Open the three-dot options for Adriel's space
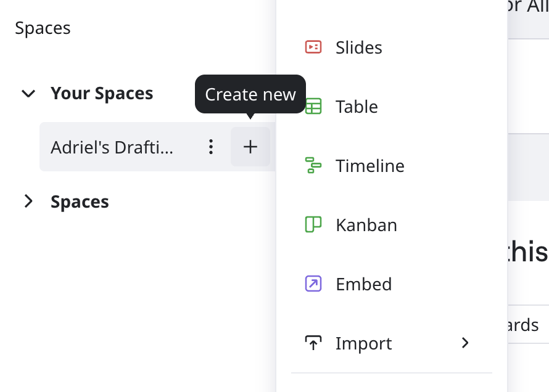549x392 pixels. [211, 147]
